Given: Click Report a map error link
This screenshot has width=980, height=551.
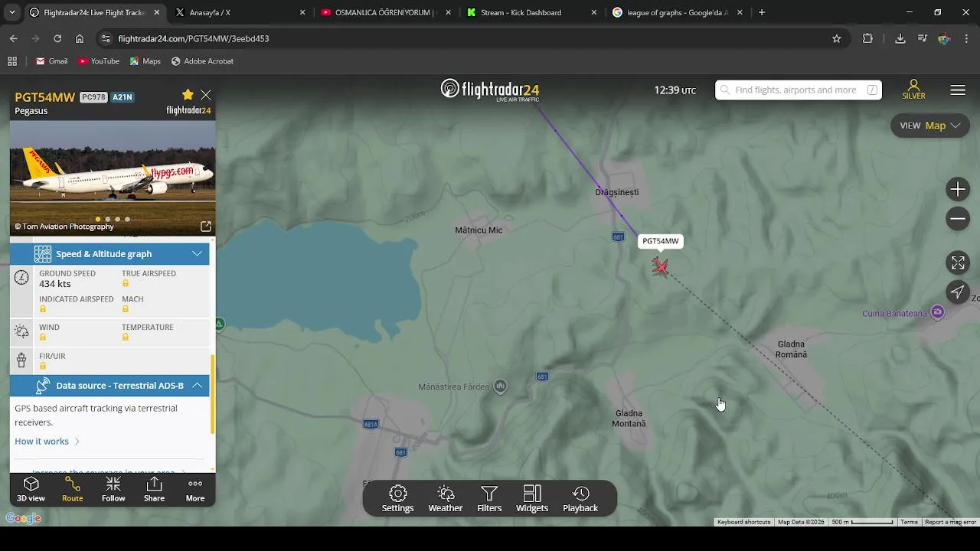Looking at the screenshot, I should coord(950,522).
